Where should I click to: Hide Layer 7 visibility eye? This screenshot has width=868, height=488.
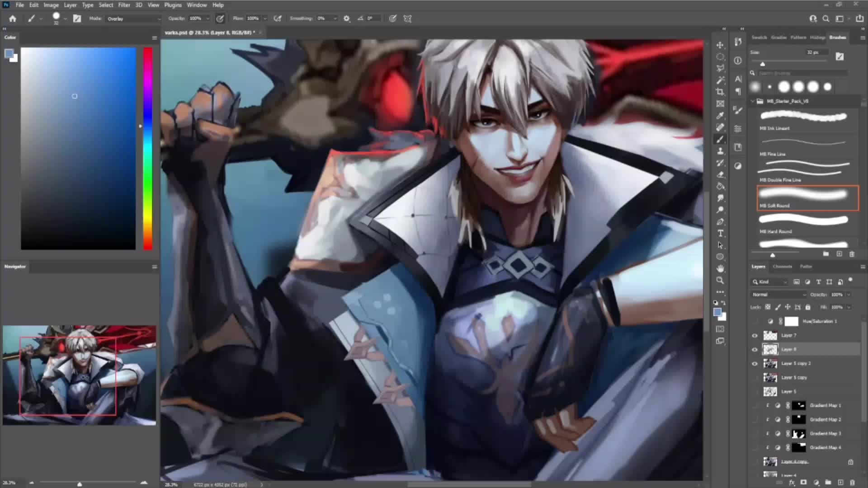click(755, 335)
